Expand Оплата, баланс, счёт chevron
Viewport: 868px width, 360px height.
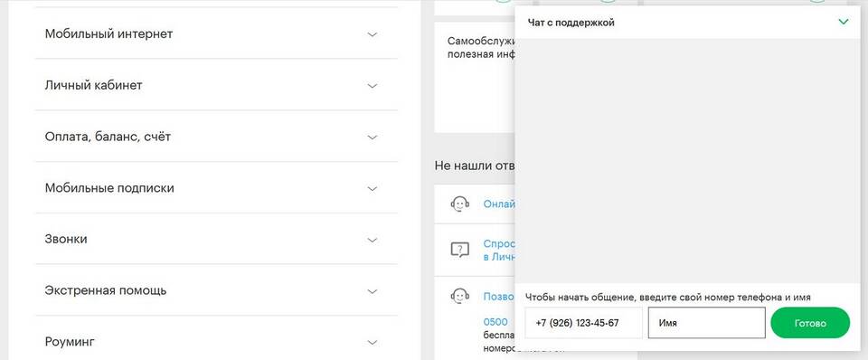click(373, 137)
